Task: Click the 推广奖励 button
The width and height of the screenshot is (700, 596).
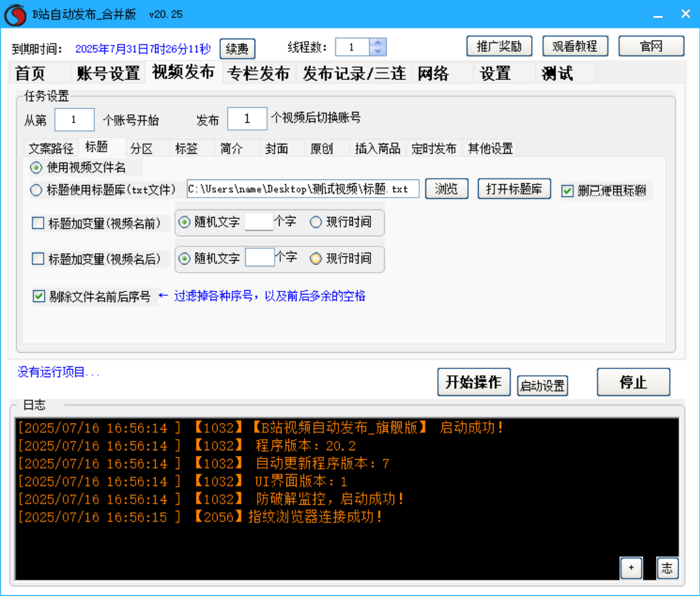Action: [x=499, y=46]
